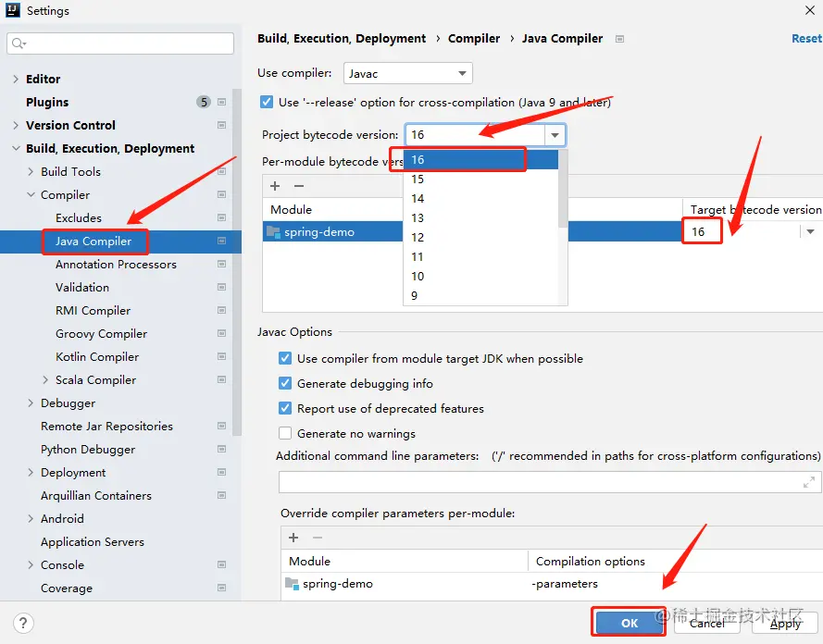Enable Generate no warnings checkbox

[285, 433]
